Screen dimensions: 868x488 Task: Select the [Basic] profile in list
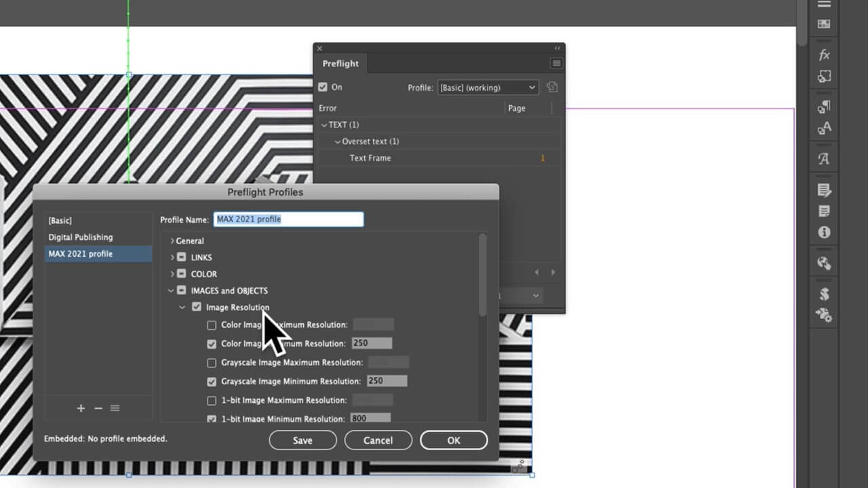pos(98,221)
